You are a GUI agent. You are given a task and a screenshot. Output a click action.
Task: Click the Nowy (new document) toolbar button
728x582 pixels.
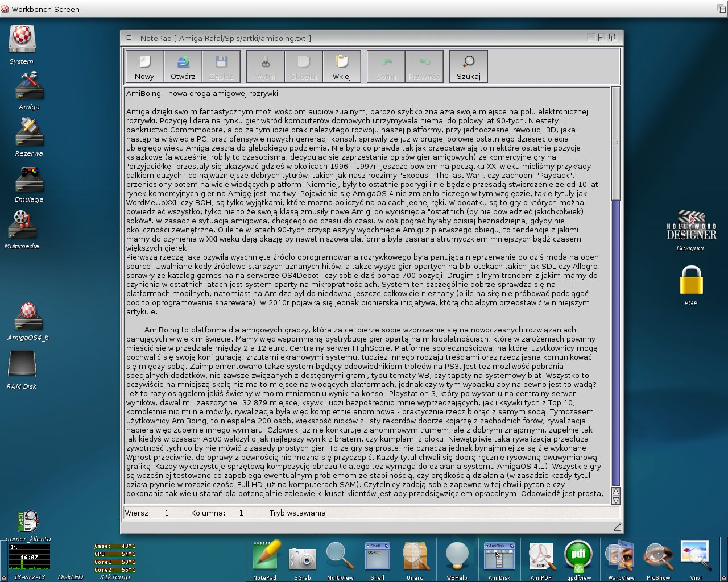coord(144,66)
